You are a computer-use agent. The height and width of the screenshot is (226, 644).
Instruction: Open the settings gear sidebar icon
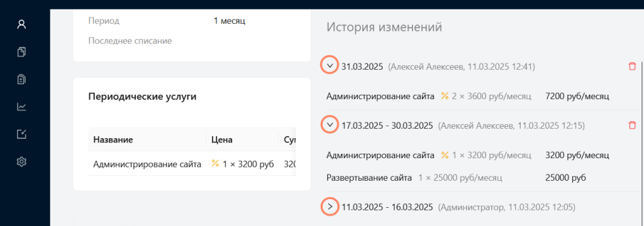click(21, 162)
